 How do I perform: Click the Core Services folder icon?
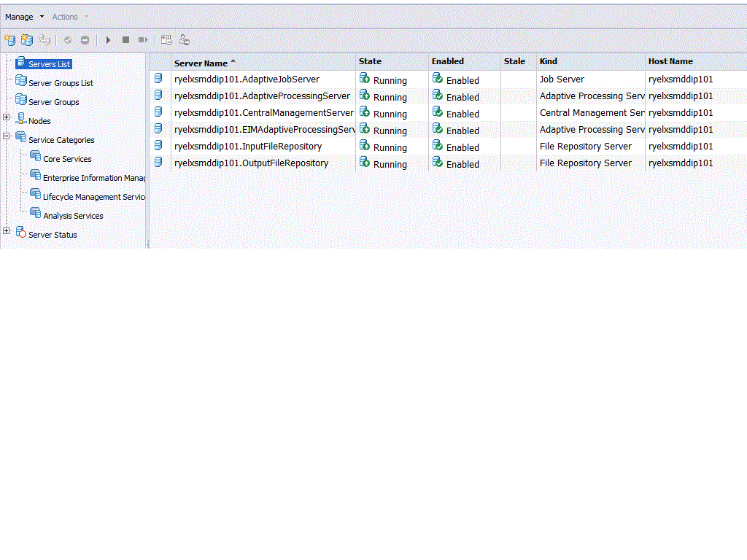pyautogui.click(x=35, y=156)
